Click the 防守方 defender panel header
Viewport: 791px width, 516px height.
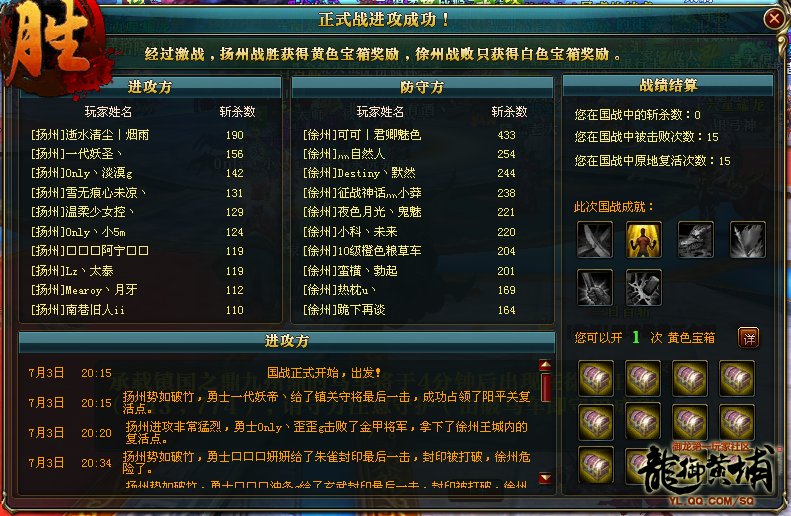pyautogui.click(x=422, y=87)
